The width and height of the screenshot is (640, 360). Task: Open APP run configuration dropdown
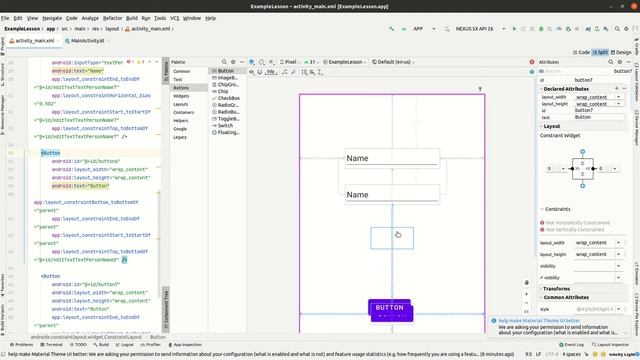click(424, 29)
